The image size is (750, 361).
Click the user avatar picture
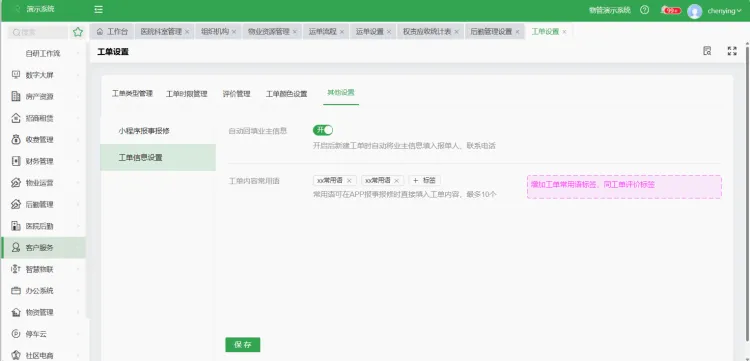tap(695, 11)
